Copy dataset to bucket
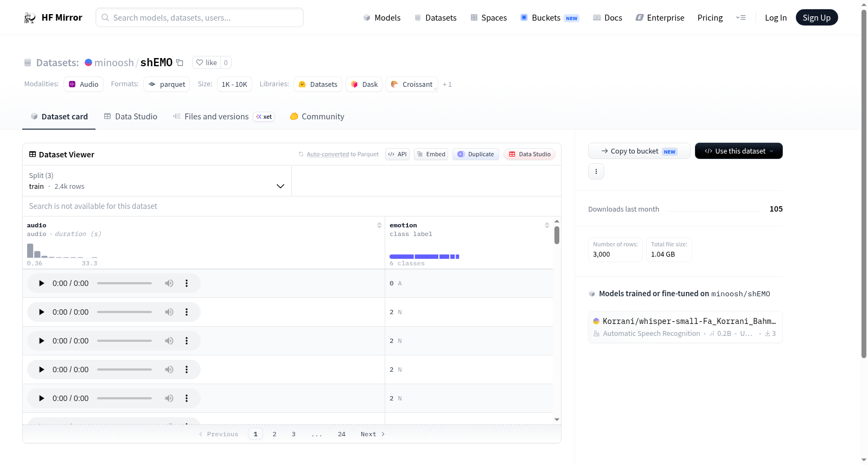868x465 pixels. 639,151
